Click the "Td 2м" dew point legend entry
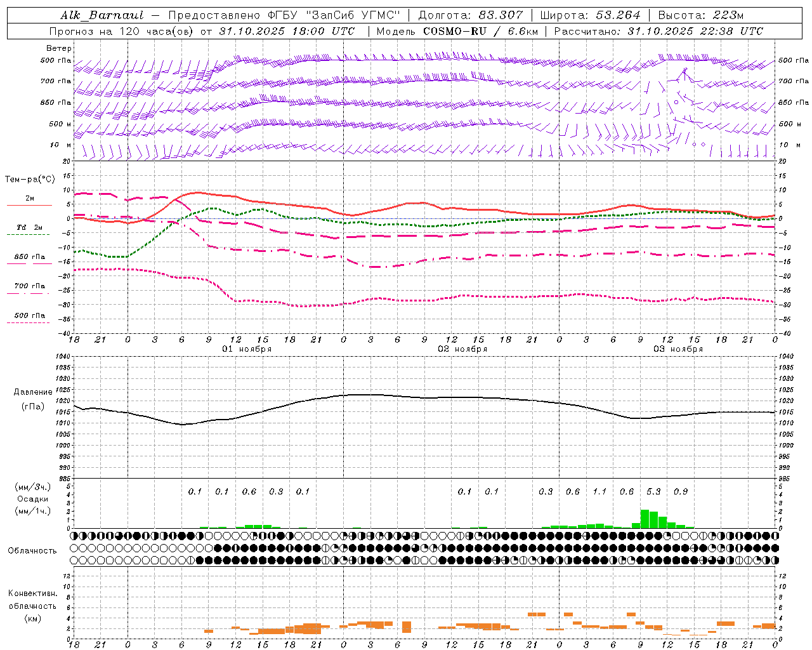Viewport: 812px width, 650px height. click(30, 227)
